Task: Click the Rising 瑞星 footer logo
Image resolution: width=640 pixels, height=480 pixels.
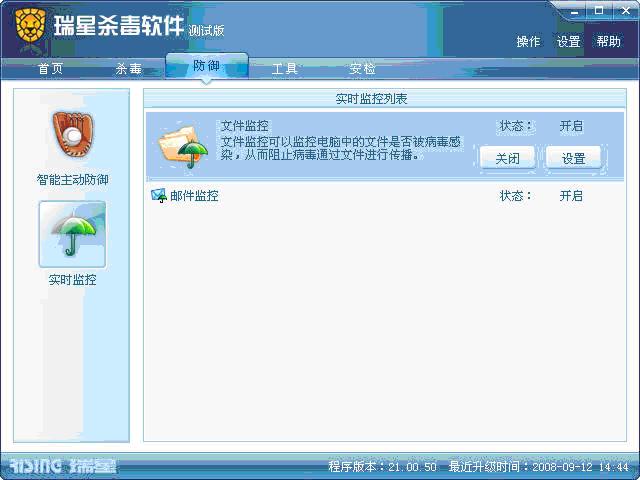Action: pos(62,466)
